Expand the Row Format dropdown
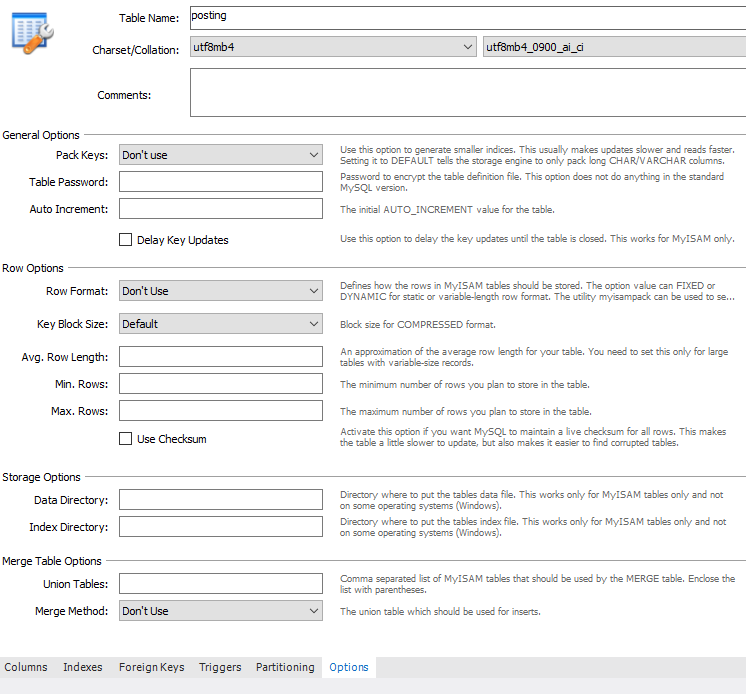 tap(221, 291)
